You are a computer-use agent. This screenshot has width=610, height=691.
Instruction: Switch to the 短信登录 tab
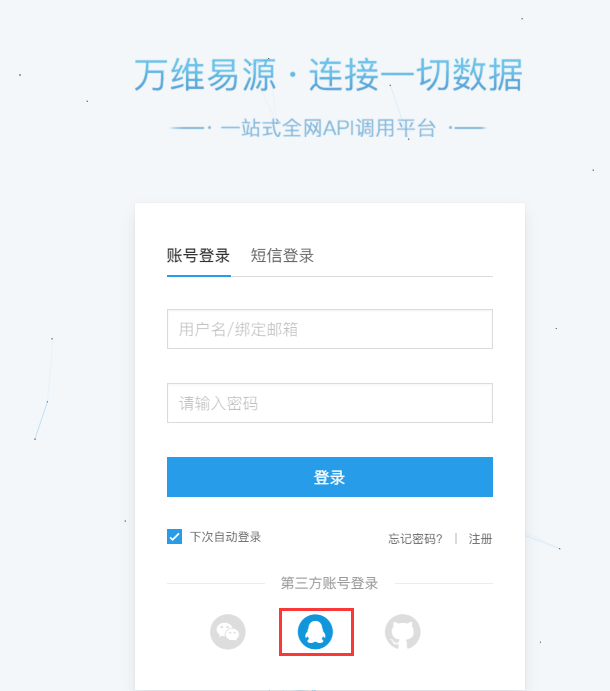[x=282, y=256]
